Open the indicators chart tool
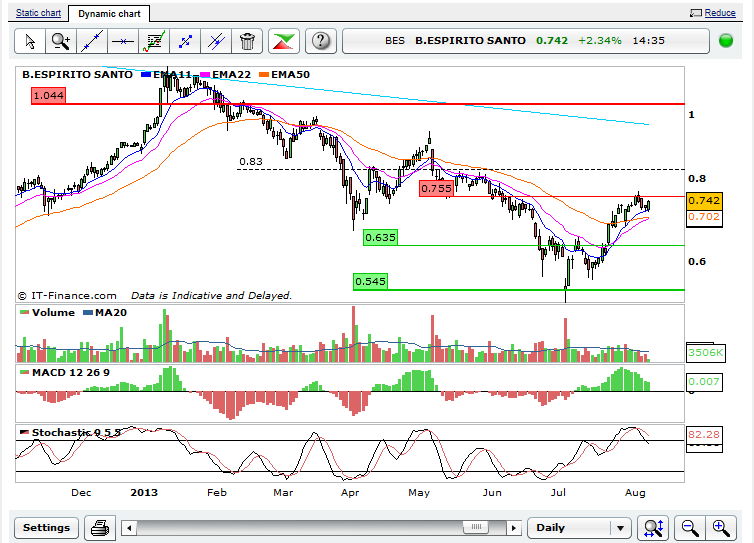The width and height of the screenshot is (754, 543). [154, 41]
